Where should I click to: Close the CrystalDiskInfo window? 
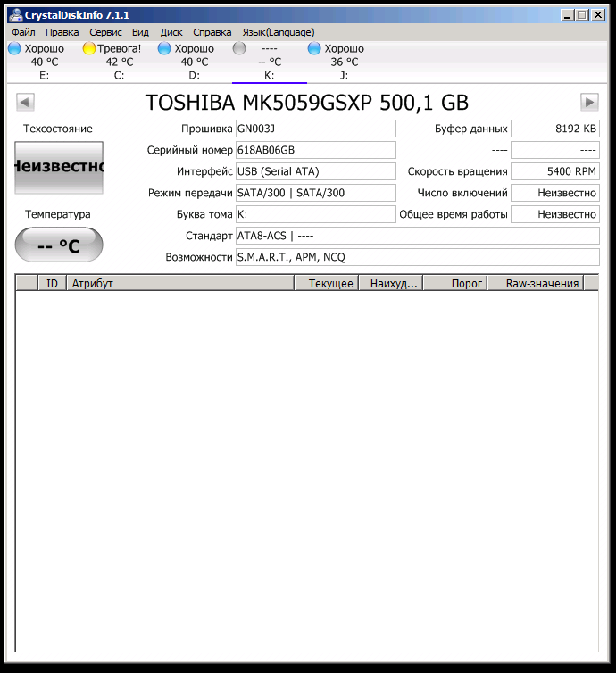click(598, 15)
